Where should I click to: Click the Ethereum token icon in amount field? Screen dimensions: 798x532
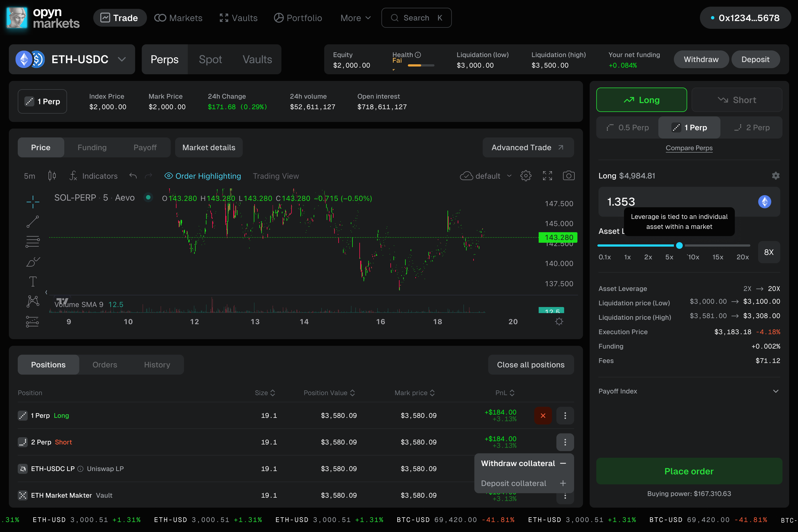click(x=765, y=202)
